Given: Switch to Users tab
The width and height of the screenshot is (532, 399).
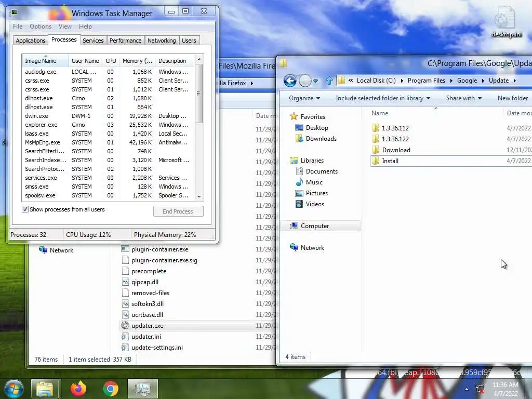Looking at the screenshot, I should (x=189, y=41).
